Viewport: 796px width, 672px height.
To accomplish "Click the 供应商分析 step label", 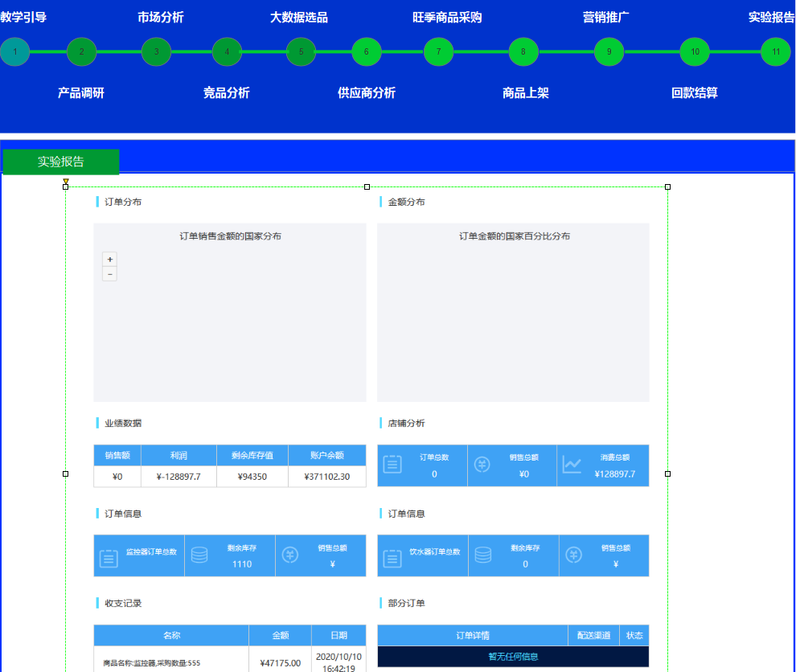I will [367, 92].
